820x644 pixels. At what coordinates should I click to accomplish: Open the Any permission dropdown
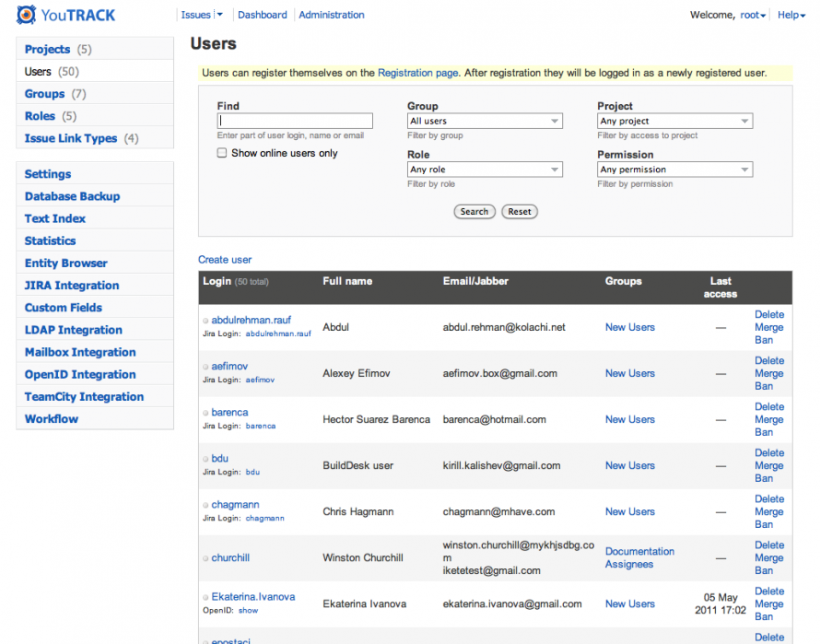coord(674,170)
